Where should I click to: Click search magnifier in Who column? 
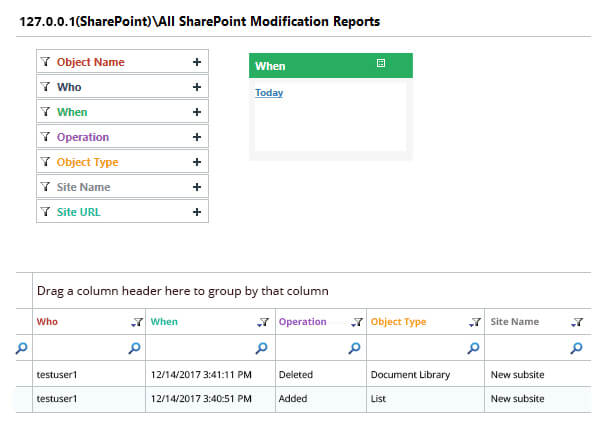(x=135, y=348)
